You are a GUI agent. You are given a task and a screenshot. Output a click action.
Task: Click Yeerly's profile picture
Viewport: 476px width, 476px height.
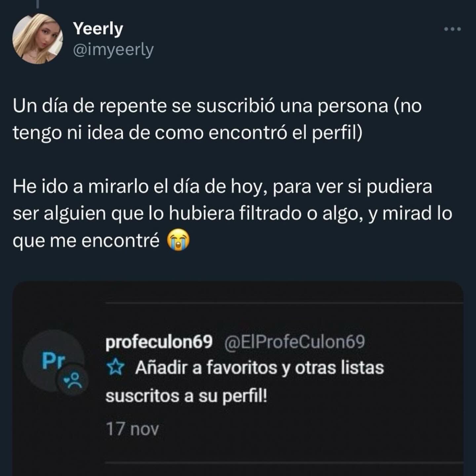(37, 38)
